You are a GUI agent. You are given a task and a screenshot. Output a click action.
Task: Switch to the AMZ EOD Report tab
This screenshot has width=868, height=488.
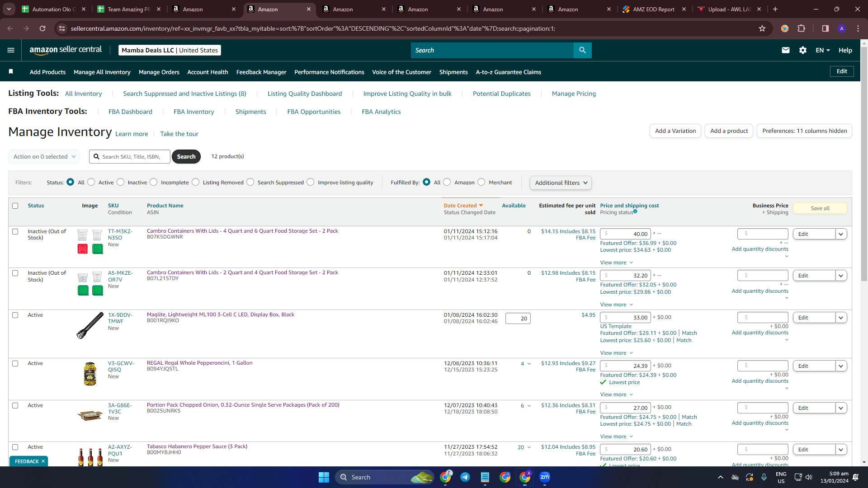[x=654, y=9]
